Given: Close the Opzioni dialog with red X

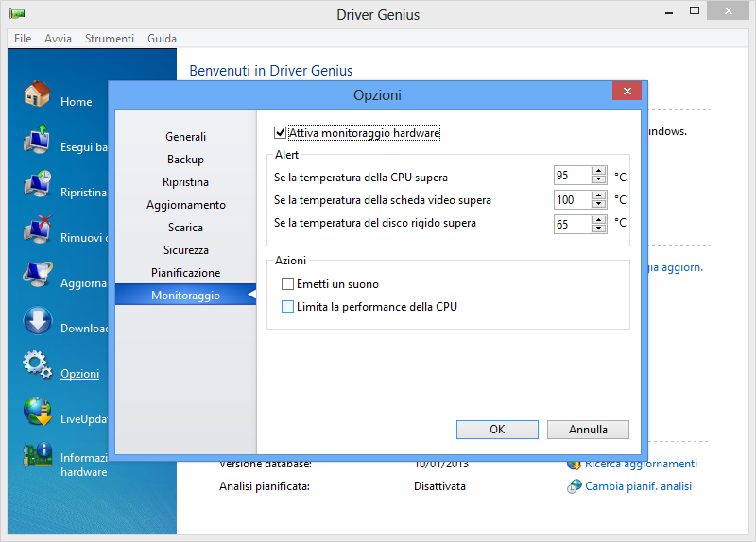Looking at the screenshot, I should click(627, 91).
